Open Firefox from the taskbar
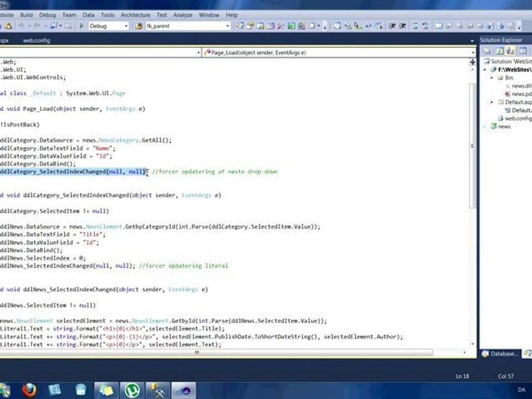Screen dimensions: 532x399 (29, 390)
